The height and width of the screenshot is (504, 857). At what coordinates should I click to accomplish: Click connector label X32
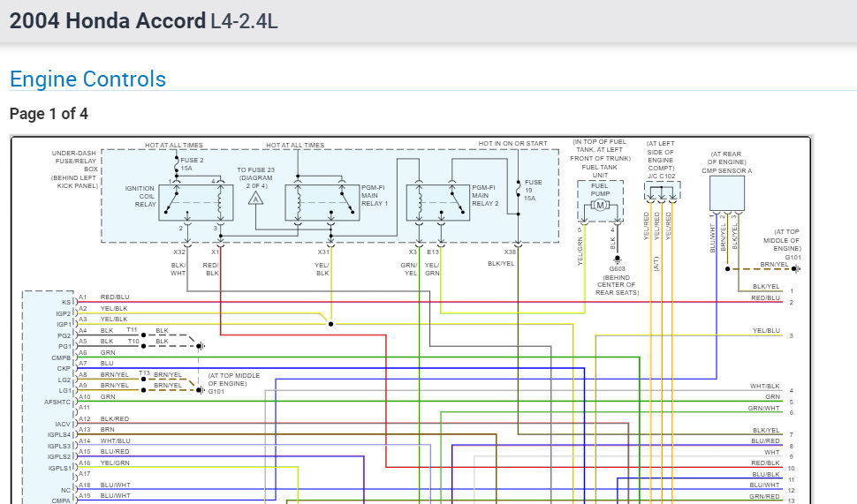[179, 252]
